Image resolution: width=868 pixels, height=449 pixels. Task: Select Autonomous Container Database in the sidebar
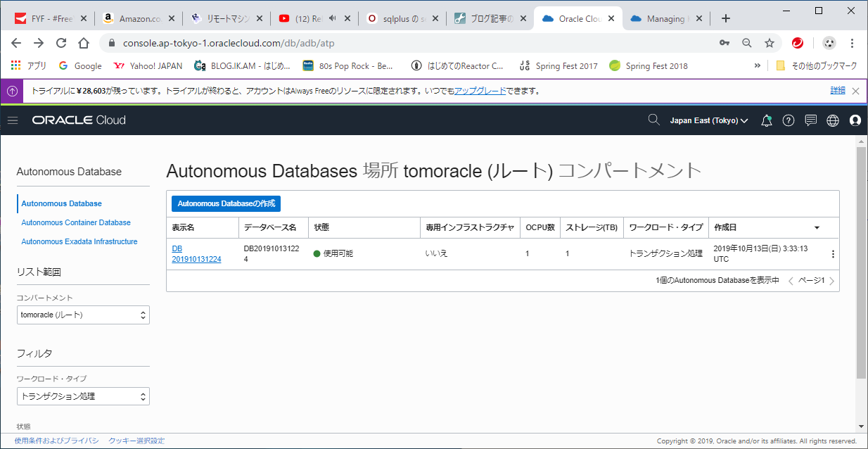[76, 222]
